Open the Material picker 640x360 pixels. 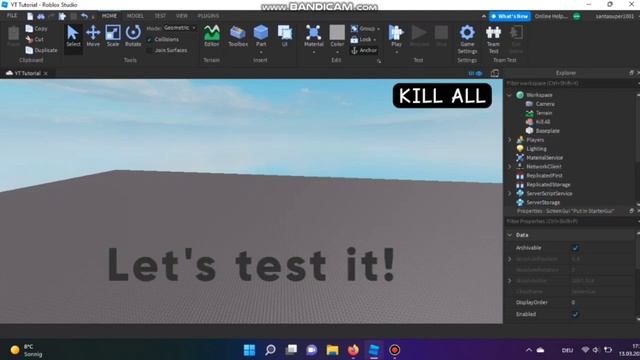tap(313, 35)
